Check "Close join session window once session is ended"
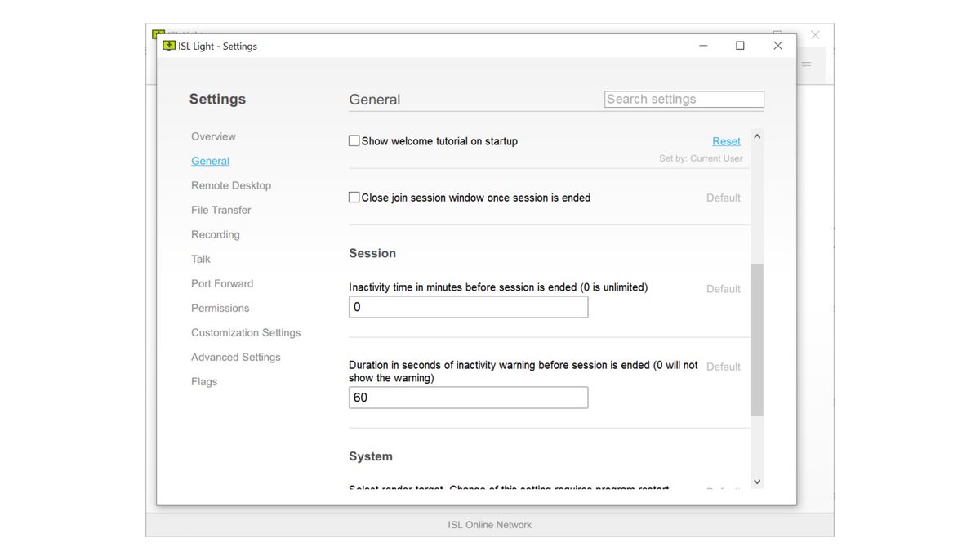The width and height of the screenshot is (980, 560). tap(354, 196)
